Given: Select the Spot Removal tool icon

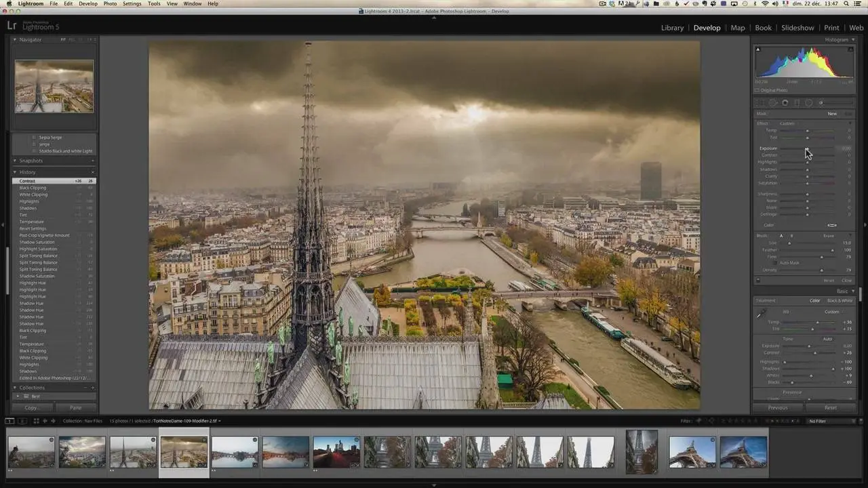Looking at the screenshot, I should (x=772, y=103).
